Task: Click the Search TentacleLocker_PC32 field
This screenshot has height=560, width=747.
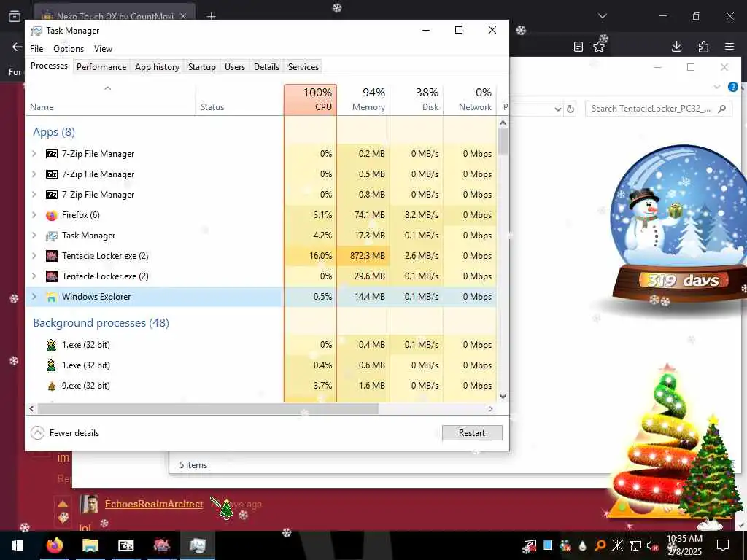Action: click(659, 109)
